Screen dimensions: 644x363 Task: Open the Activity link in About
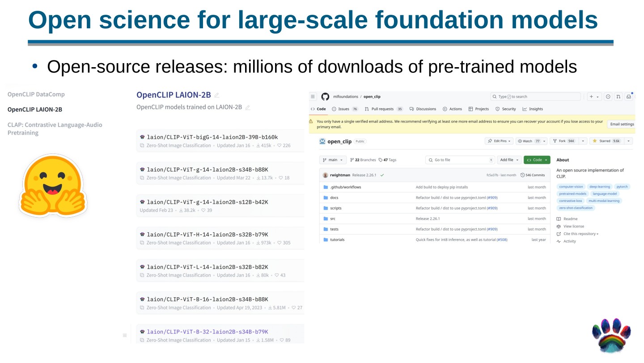tap(566, 241)
